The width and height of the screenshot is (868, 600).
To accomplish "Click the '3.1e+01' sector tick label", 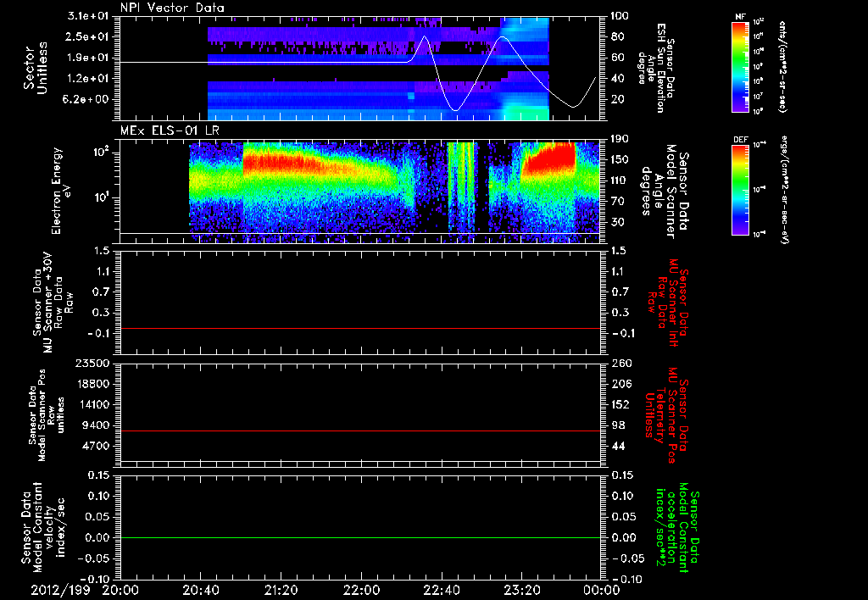I will (x=88, y=16).
